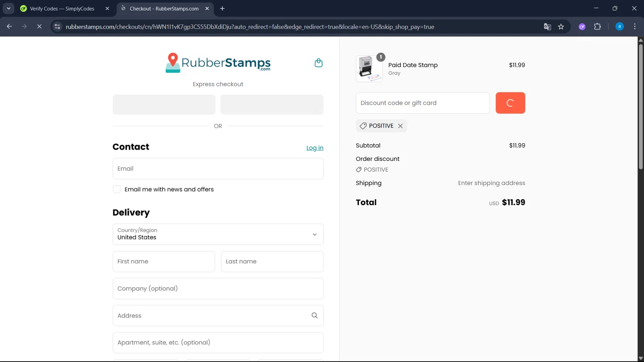This screenshot has width=644, height=362.
Task: Click the first express checkout button placeholder
Action: (x=164, y=105)
